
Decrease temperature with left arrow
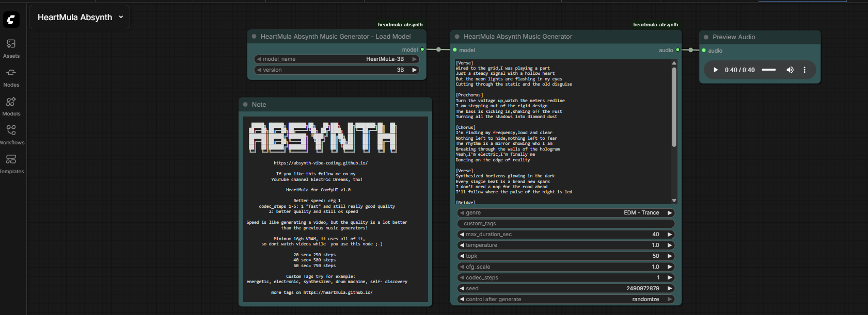pos(462,245)
